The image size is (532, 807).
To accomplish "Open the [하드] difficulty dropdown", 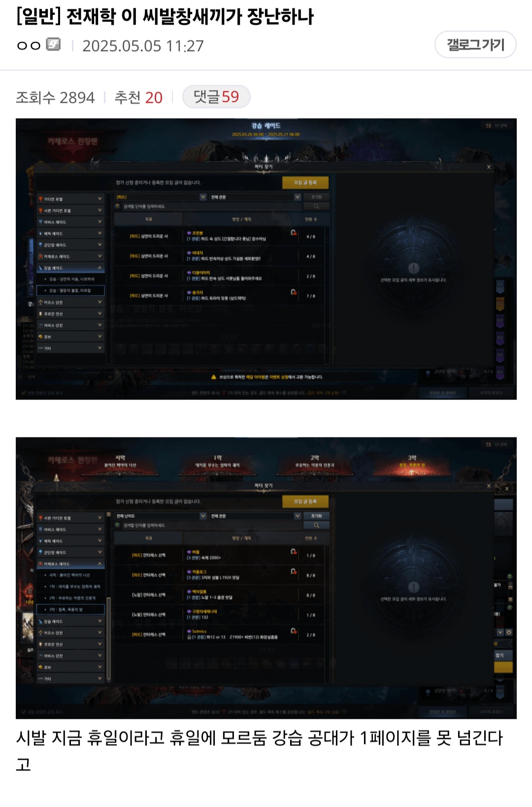I will [161, 197].
